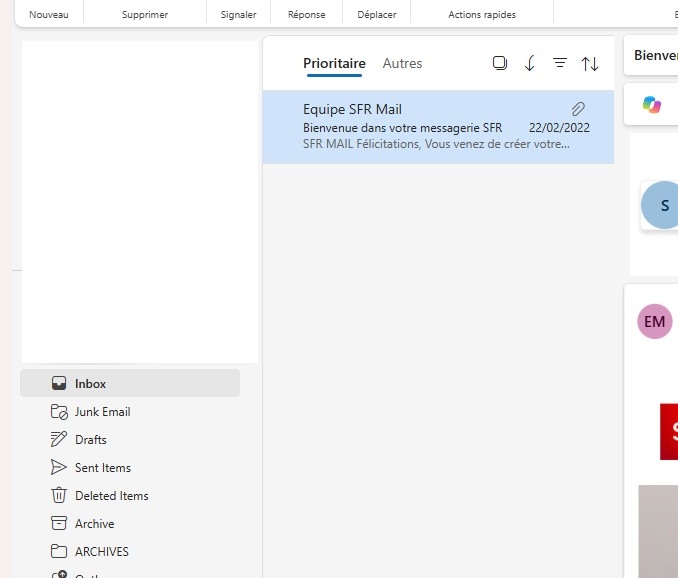Click the SFR MAIL Félicitations preview text
The height and width of the screenshot is (578, 678).
pyautogui.click(x=436, y=144)
